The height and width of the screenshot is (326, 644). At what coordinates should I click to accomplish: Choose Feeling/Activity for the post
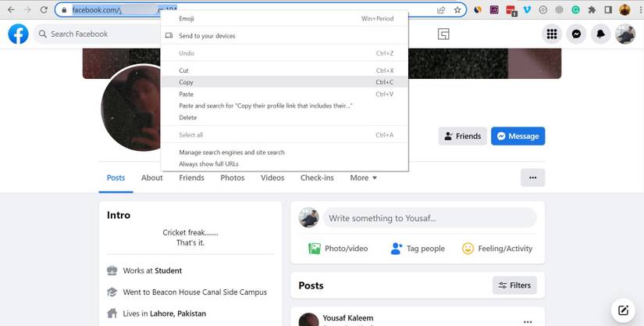(497, 249)
